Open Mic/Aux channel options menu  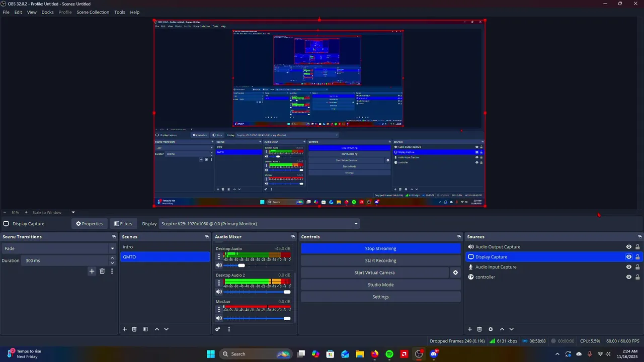click(x=219, y=309)
